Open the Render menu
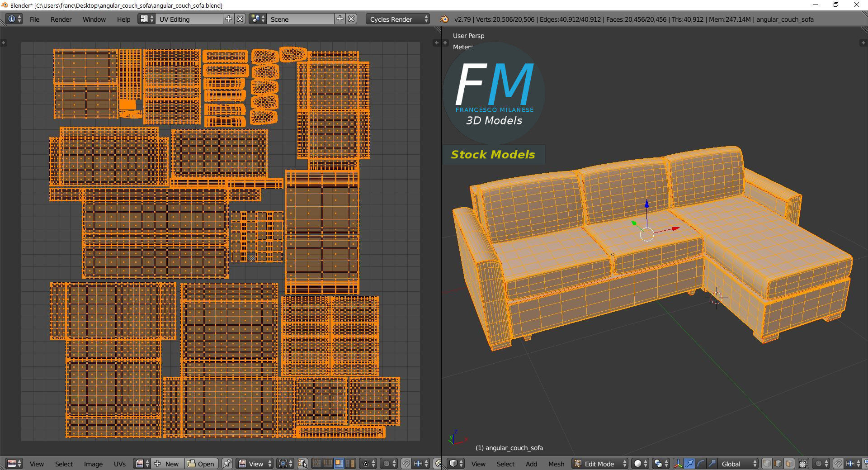Viewport: 868px width, 470px height. 61,19
